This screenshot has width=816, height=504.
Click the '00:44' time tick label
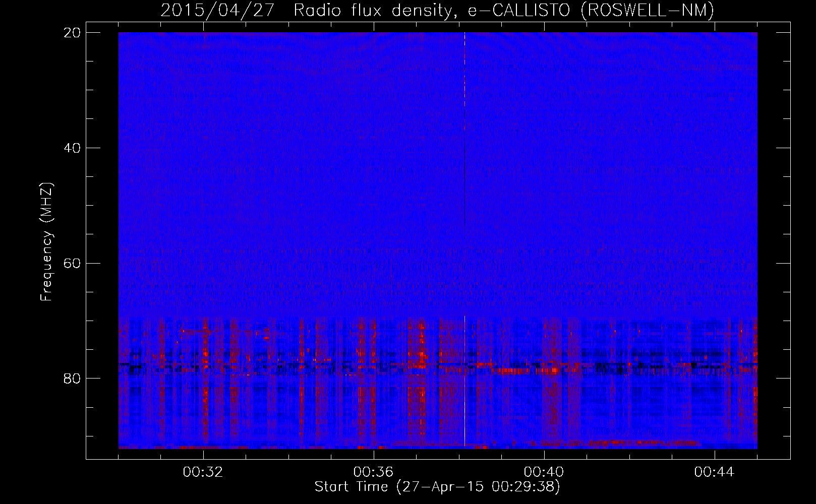(714, 472)
